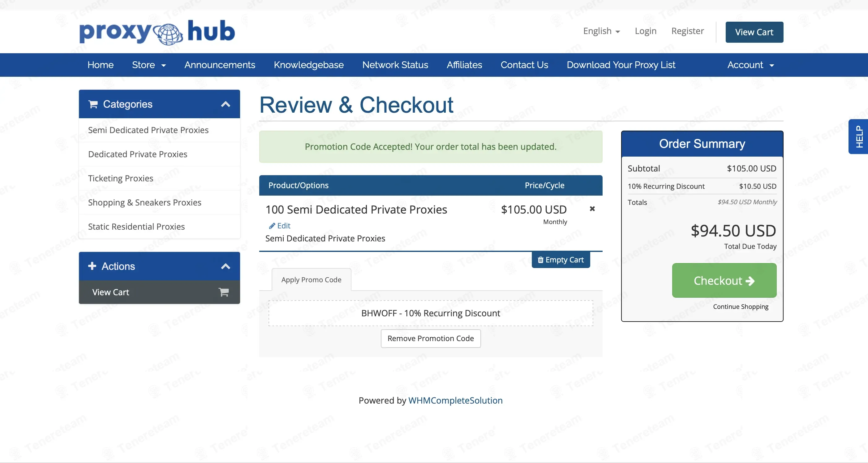
Task: Open the Account dropdown menu
Action: click(x=750, y=65)
